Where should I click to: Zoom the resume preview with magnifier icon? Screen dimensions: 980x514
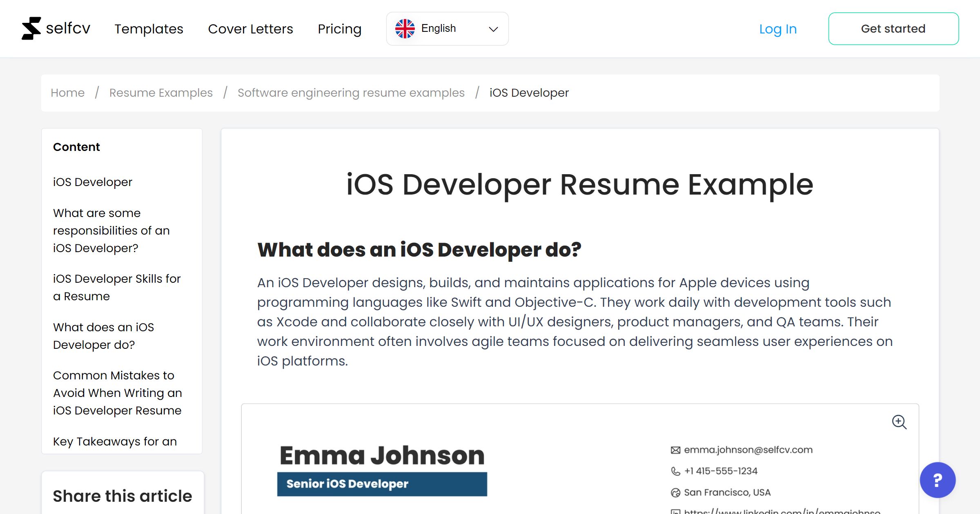click(899, 422)
